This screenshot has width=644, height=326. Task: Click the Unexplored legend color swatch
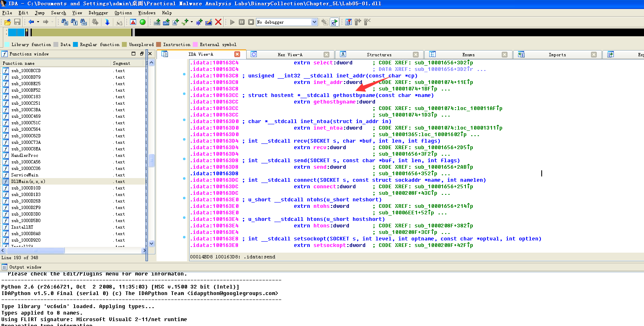(124, 44)
